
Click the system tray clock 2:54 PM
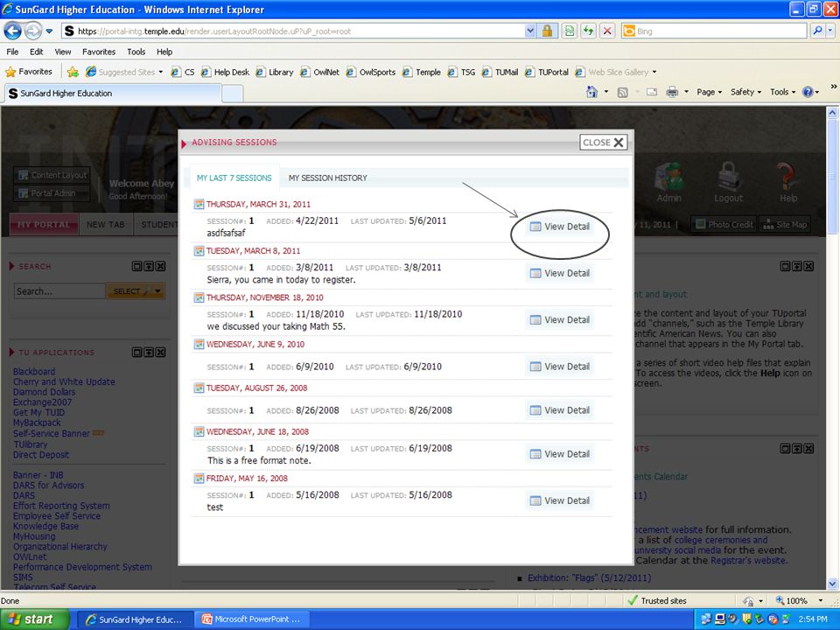pos(812,619)
